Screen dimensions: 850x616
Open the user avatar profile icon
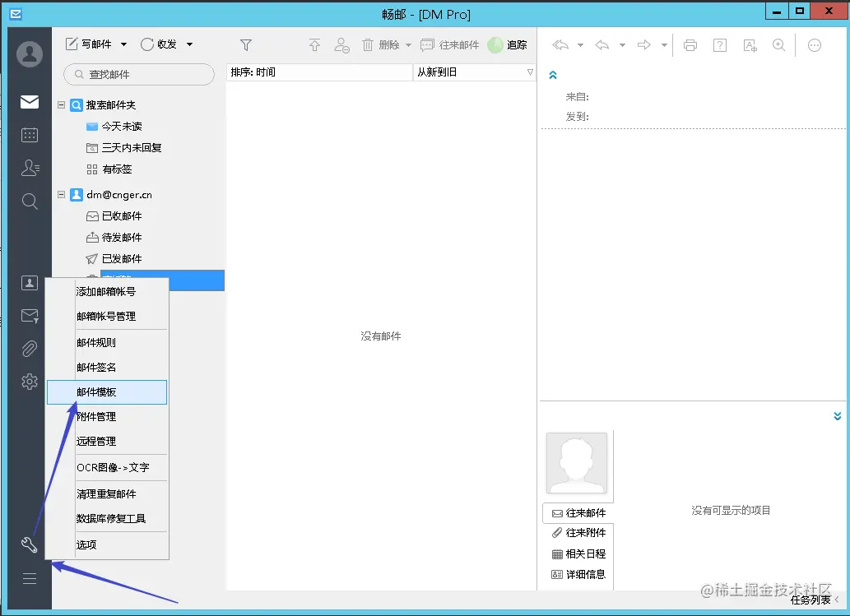(30, 54)
